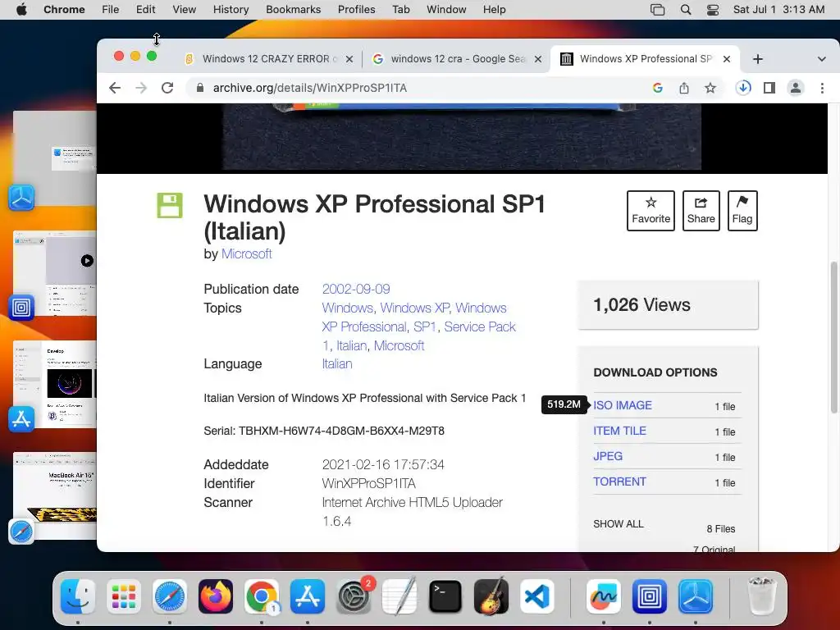The image size is (840, 630).
Task: Expand the tab search chevron
Action: pyautogui.click(x=822, y=59)
